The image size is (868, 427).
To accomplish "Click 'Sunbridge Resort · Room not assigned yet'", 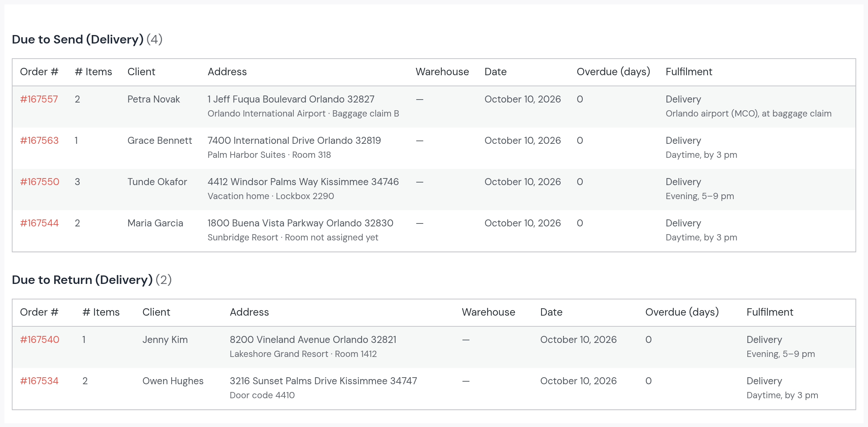I will (x=293, y=237).
